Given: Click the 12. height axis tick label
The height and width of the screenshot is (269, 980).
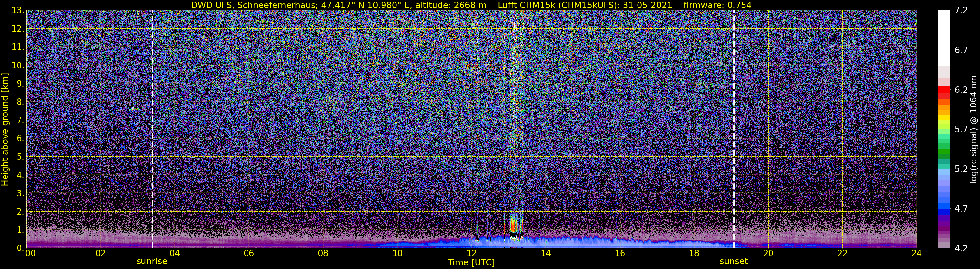Looking at the screenshot, I should pyautogui.click(x=18, y=29).
